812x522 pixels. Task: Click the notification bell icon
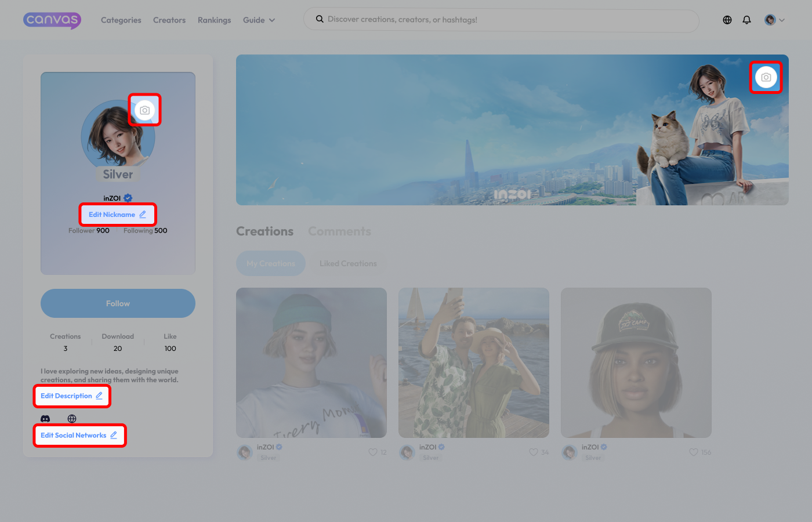coord(746,19)
